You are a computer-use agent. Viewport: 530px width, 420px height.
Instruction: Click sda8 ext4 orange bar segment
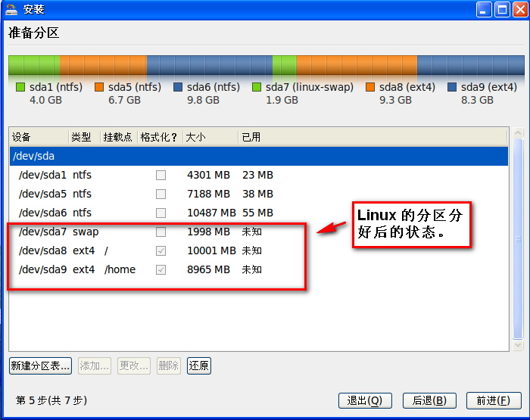pos(357,65)
